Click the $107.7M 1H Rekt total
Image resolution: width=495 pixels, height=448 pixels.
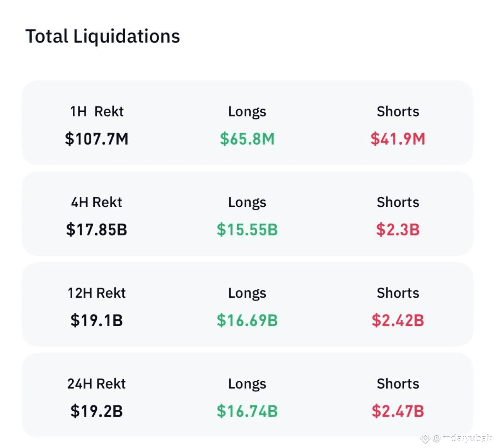pos(97,139)
